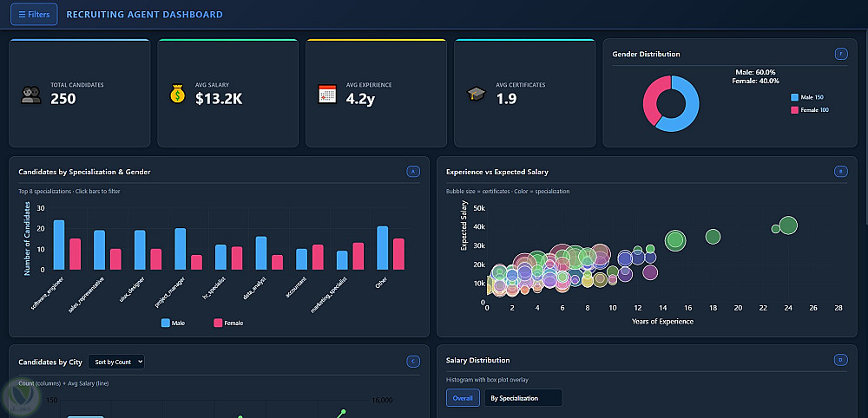The height and width of the screenshot is (418, 868).
Task: Click the Recruiting Agent Dashboard title
Action: point(144,15)
